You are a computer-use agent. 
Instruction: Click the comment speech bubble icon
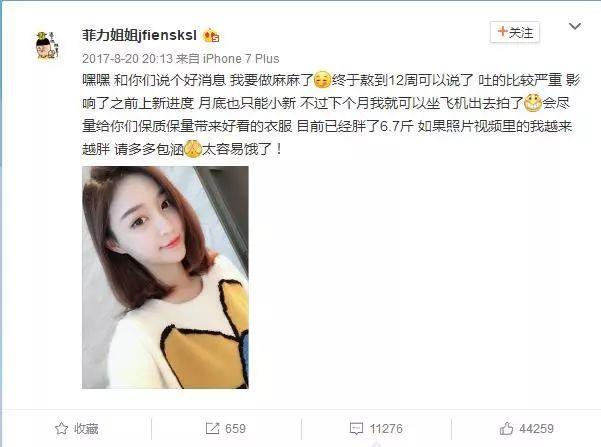coord(356,429)
